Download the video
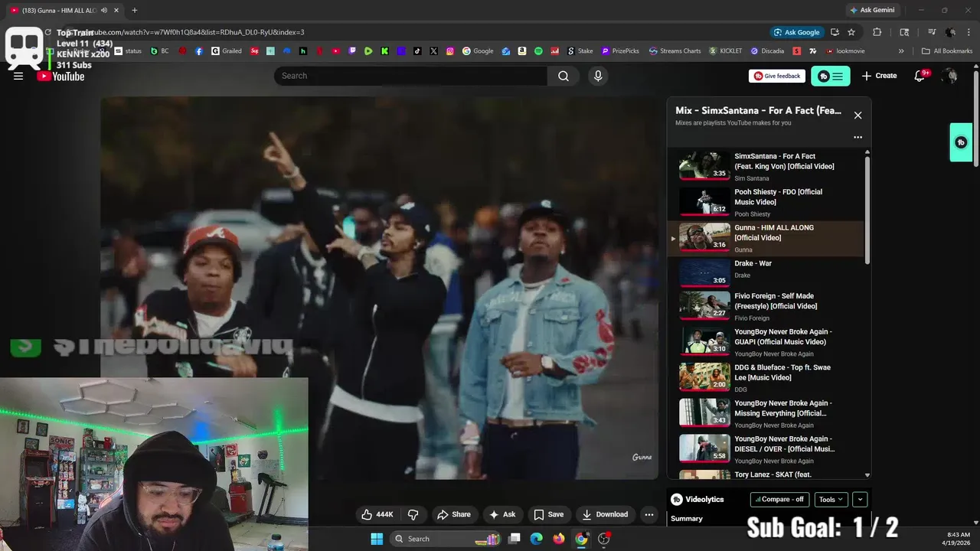980x551 pixels. [605, 514]
